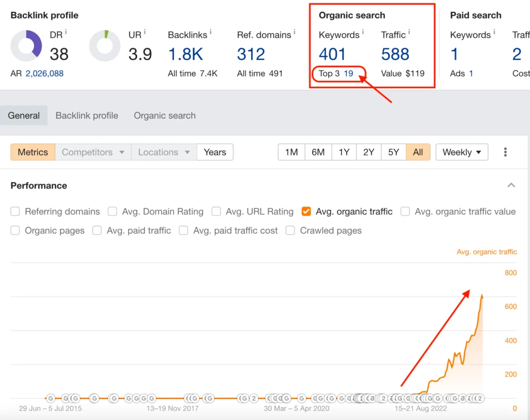Click the 'All time 7.4K' backlinks text
The height and width of the screenshot is (420, 530).
193,74
